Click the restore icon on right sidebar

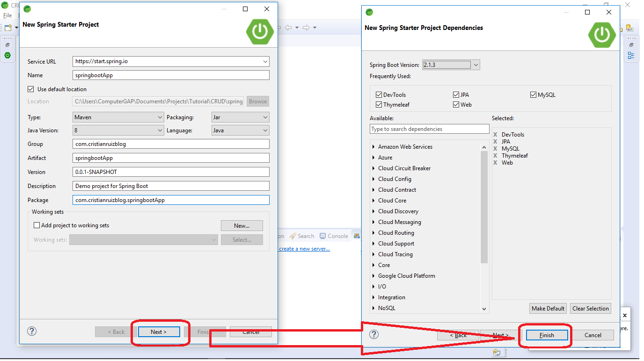631,45
